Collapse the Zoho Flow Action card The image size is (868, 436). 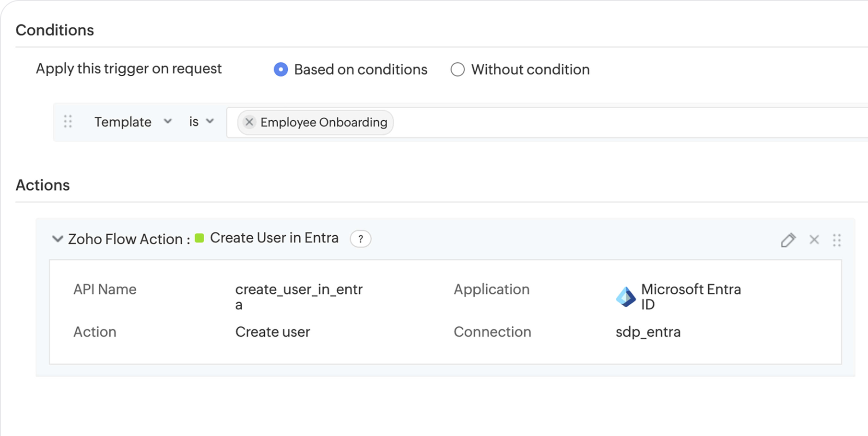(x=57, y=239)
